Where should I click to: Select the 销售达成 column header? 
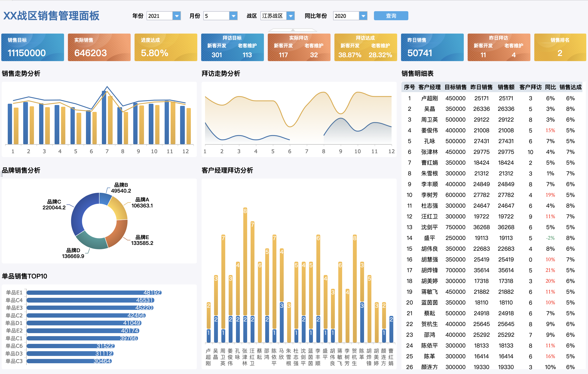[x=570, y=87]
